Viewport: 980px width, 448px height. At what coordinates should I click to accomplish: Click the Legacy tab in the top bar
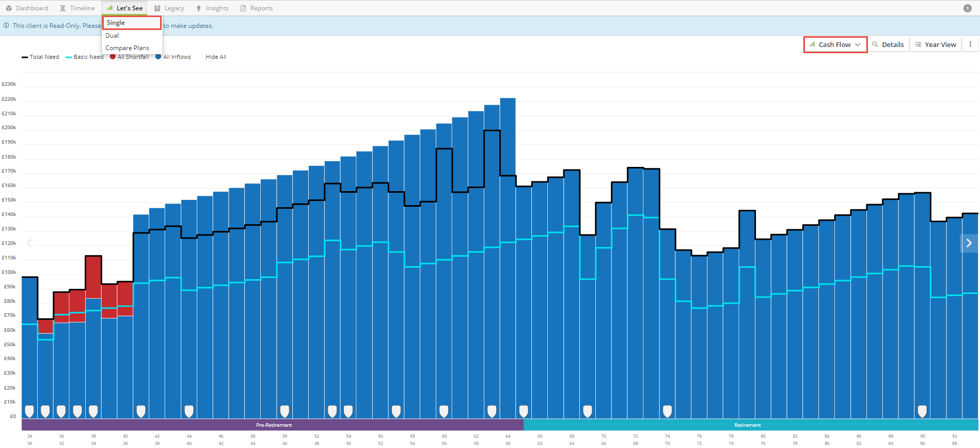click(169, 8)
